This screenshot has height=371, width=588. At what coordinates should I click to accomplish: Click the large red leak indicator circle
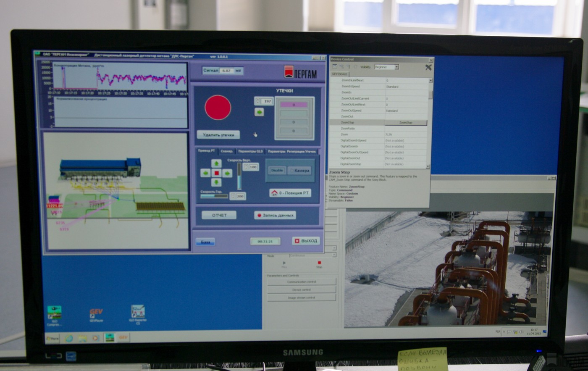[x=218, y=108]
